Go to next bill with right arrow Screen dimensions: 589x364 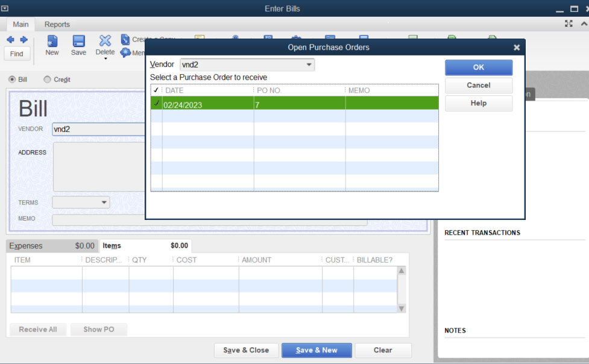tap(24, 39)
